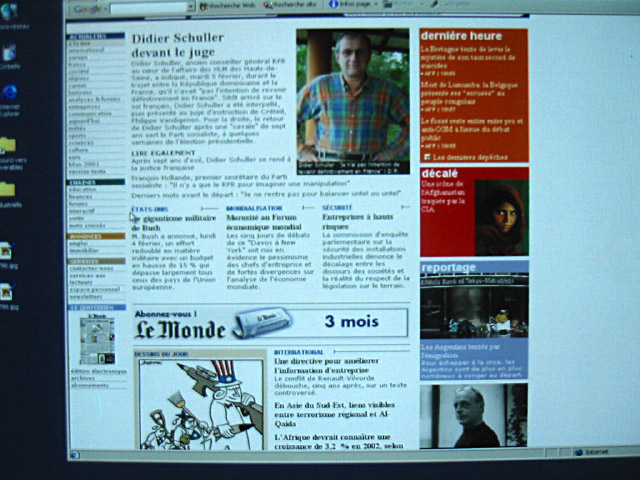Open 'Entreprises à hauts risques' article
640x480 pixels.
(358, 222)
